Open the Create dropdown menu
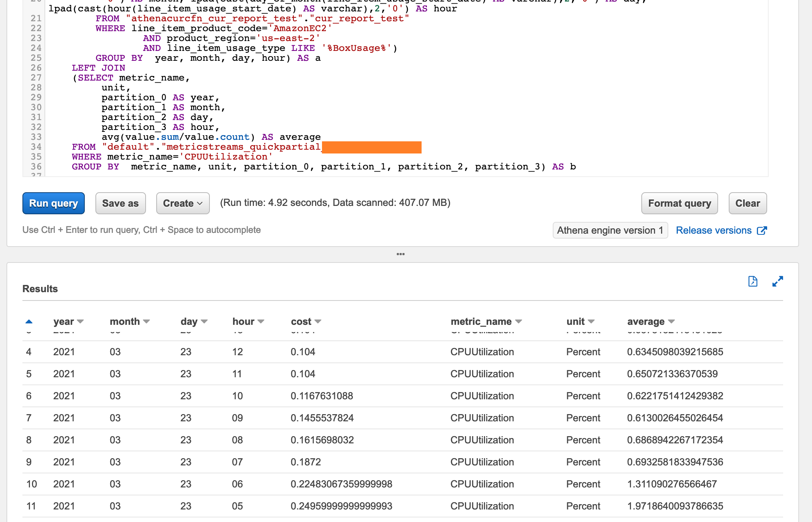 point(183,203)
